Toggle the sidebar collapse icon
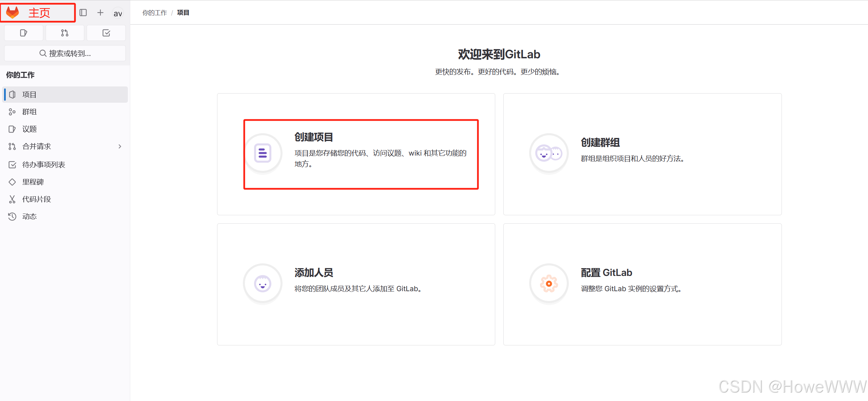The image size is (868, 401). (83, 13)
